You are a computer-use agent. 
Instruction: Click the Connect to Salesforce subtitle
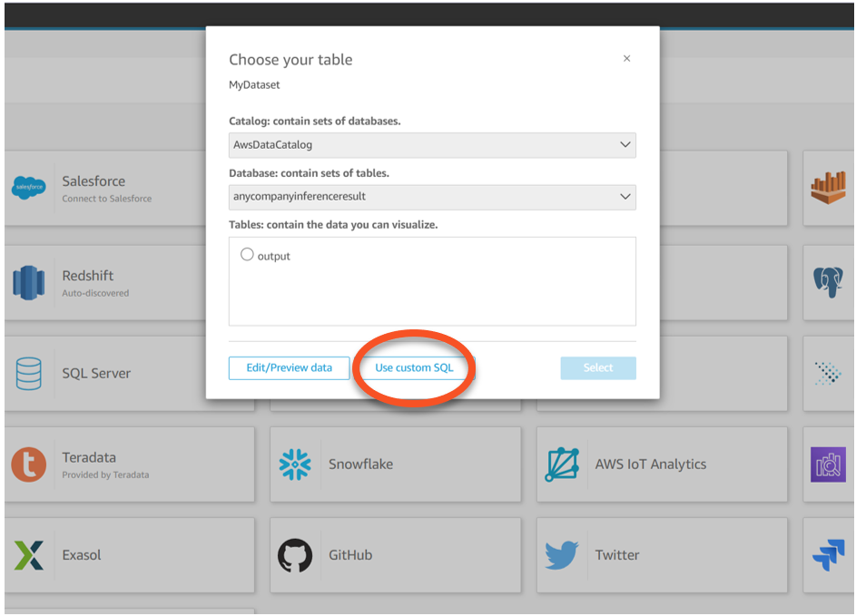click(107, 199)
